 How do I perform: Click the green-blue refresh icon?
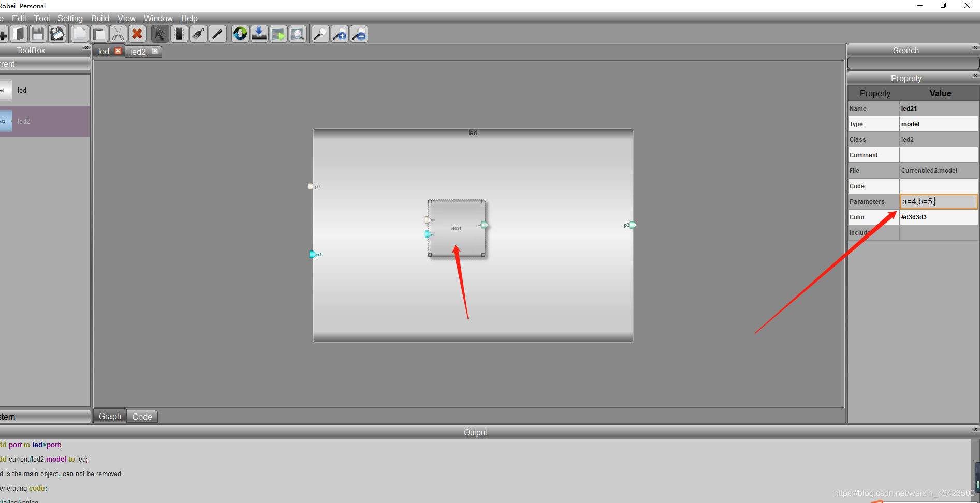tap(240, 34)
